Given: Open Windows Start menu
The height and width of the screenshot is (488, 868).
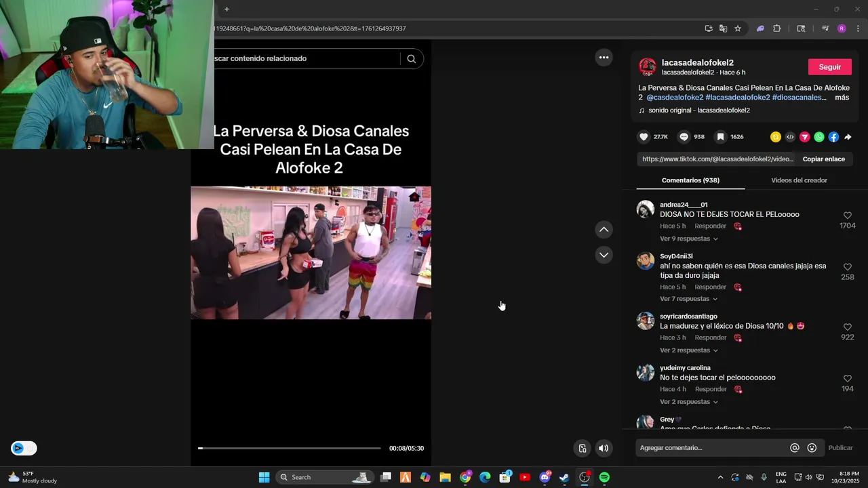Looking at the screenshot, I should coord(264,477).
